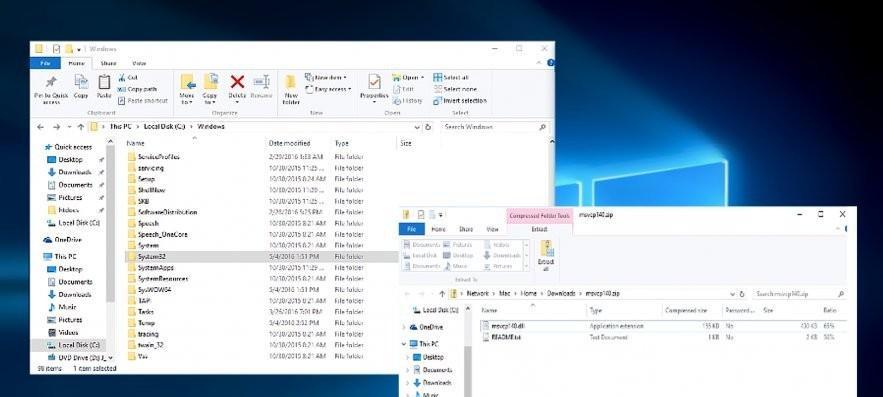Image resolution: width=883 pixels, height=397 pixels.
Task: Click the help icon in the Windows window
Action: tap(550, 63)
